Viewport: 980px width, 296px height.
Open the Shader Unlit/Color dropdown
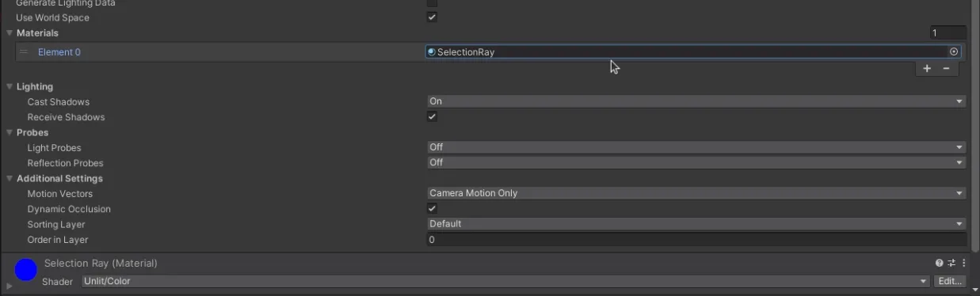coord(505,281)
